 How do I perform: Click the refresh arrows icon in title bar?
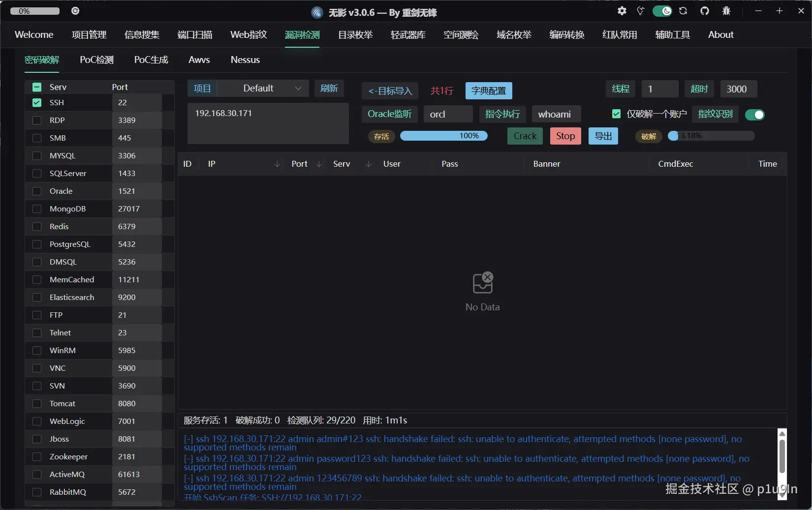683,11
